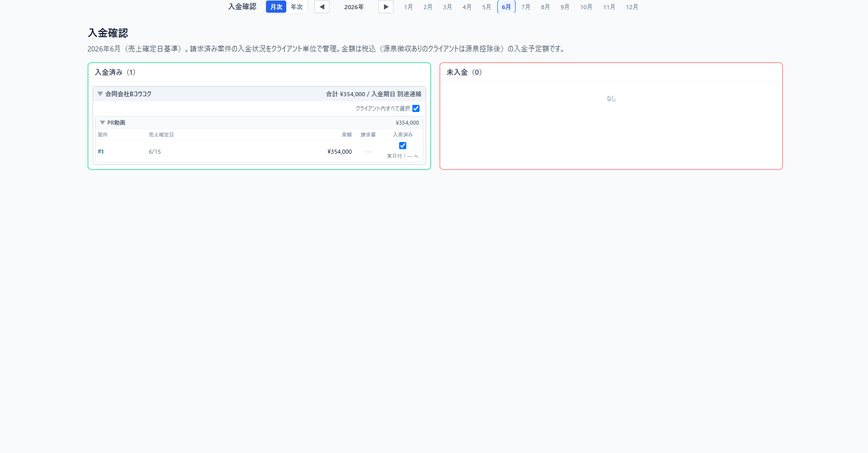Click the 売上確定日 column header

pos(161,135)
